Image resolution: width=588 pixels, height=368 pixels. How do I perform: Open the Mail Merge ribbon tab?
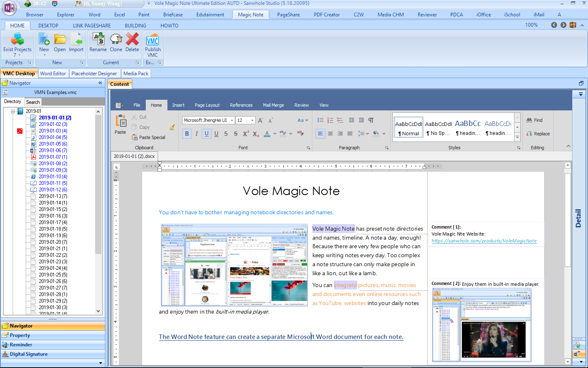click(273, 105)
